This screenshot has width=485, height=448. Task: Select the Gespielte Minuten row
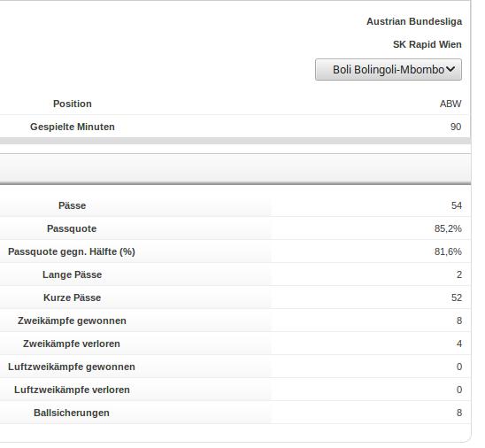point(235,127)
